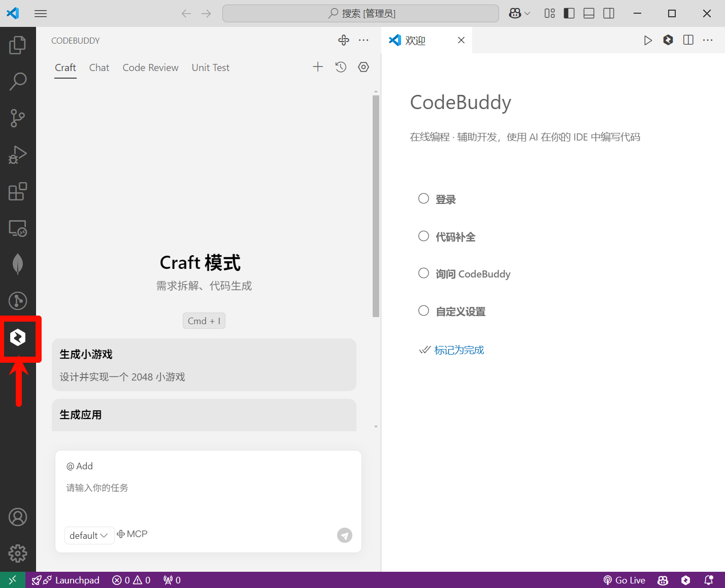Go back with the left arrow
The width and height of the screenshot is (725, 588).
click(186, 13)
